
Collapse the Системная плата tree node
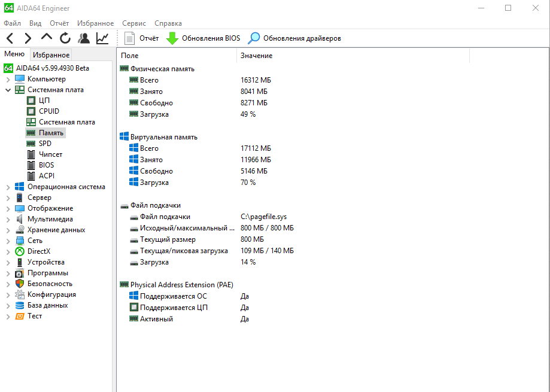tap(8, 90)
